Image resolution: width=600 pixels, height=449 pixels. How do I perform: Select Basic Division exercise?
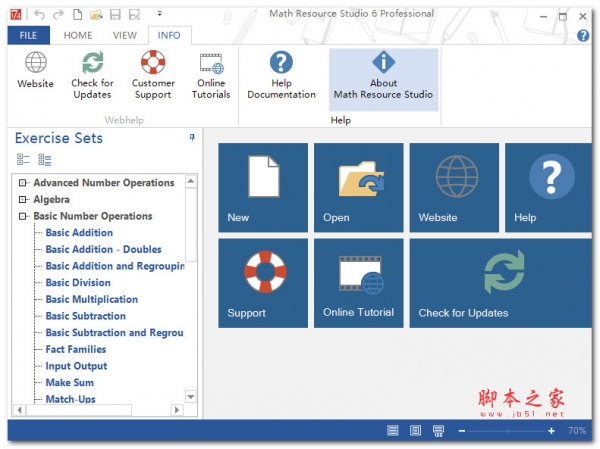pyautogui.click(x=78, y=282)
